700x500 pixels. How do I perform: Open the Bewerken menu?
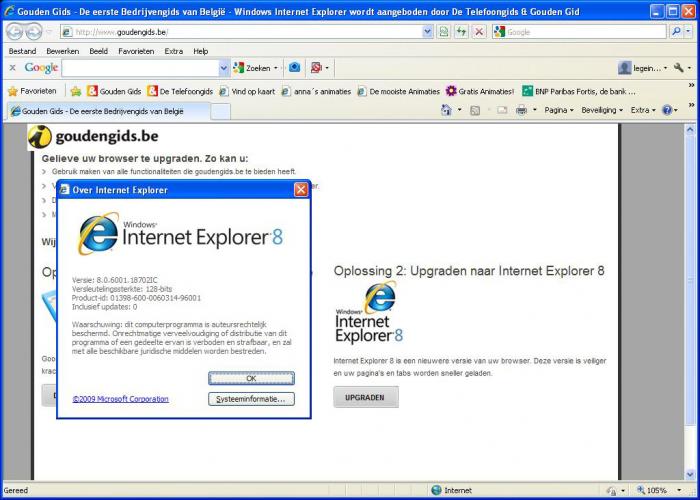62,51
